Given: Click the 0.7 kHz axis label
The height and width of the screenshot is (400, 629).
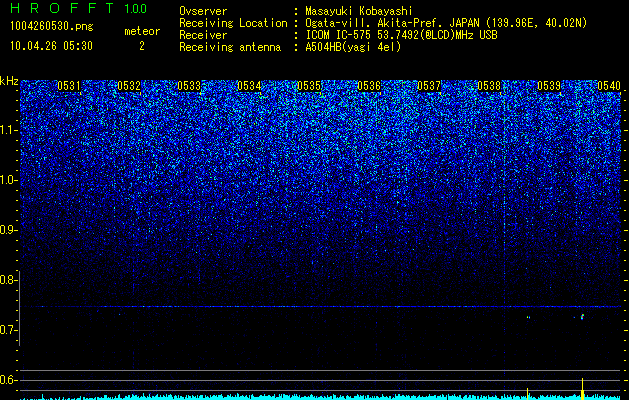Looking at the screenshot, I should pyautogui.click(x=8, y=330).
